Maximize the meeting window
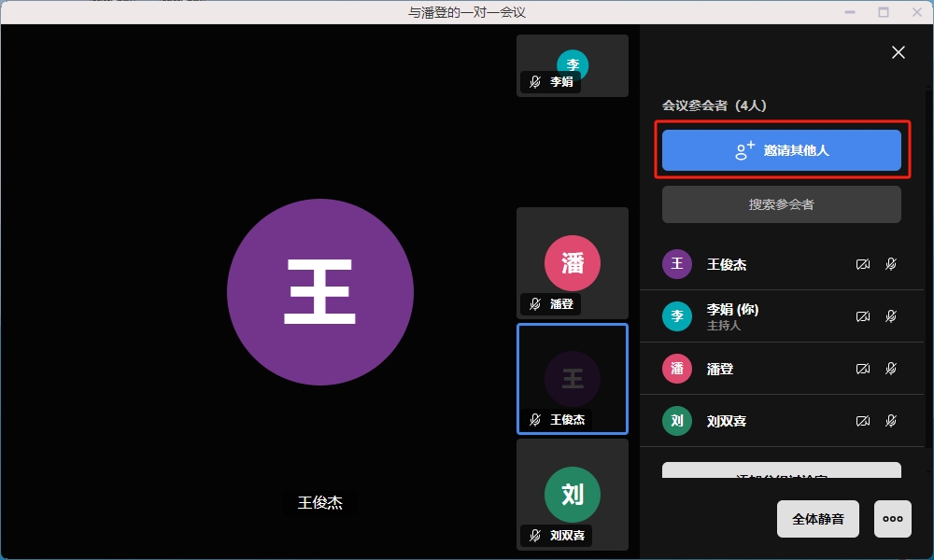934x560 pixels. (x=884, y=12)
